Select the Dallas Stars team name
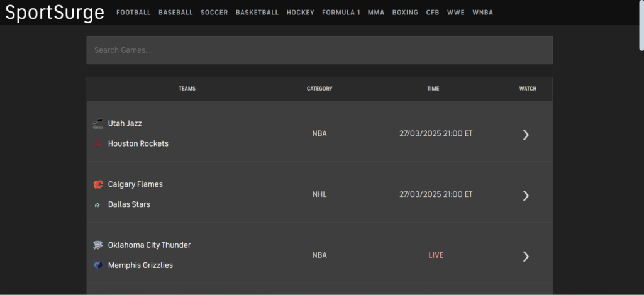 (x=129, y=204)
